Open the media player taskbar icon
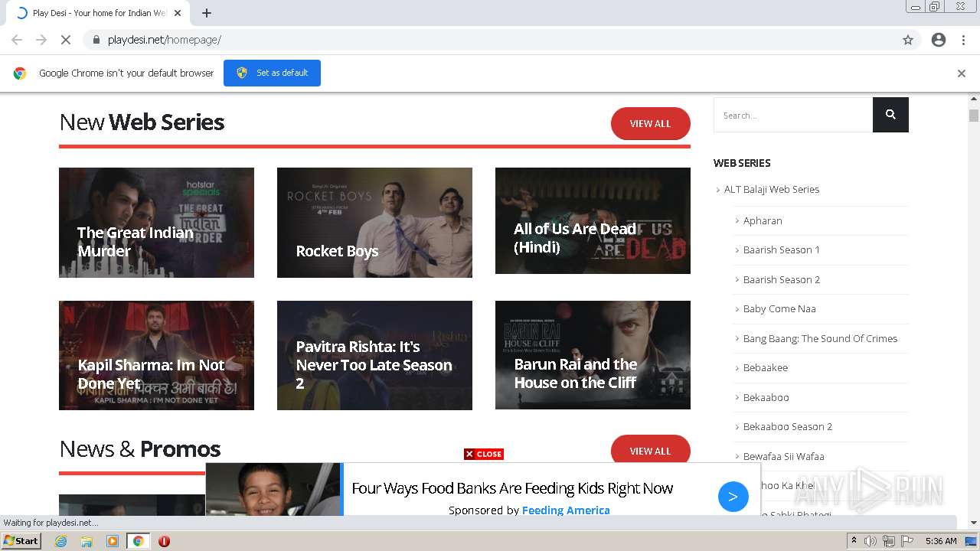The height and width of the screenshot is (551, 980). [x=113, y=541]
